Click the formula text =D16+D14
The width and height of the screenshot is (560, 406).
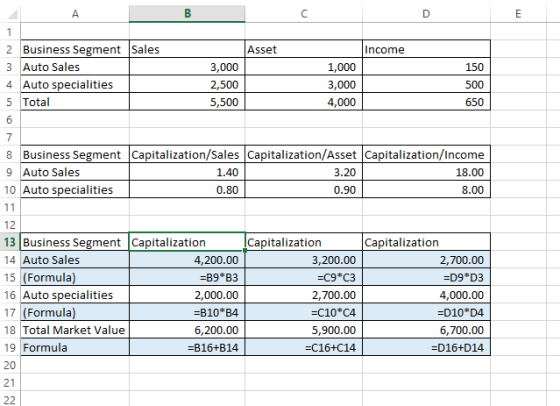point(458,347)
